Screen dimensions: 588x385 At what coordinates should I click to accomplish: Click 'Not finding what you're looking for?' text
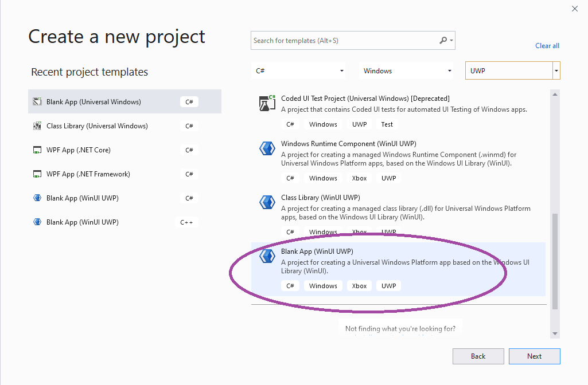(x=400, y=328)
